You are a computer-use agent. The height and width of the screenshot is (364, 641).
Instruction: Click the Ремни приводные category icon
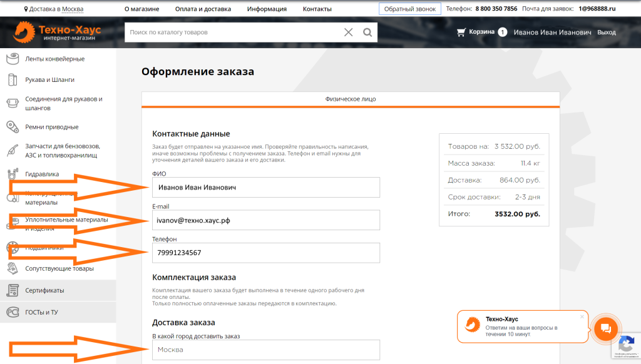coord(13,127)
